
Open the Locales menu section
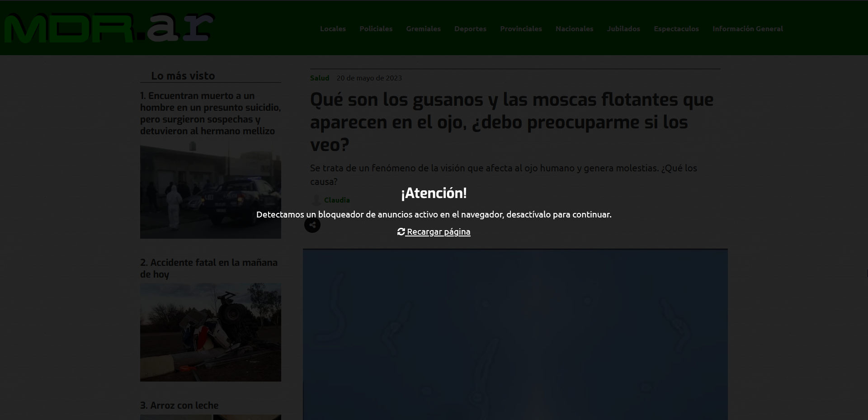[x=333, y=28]
